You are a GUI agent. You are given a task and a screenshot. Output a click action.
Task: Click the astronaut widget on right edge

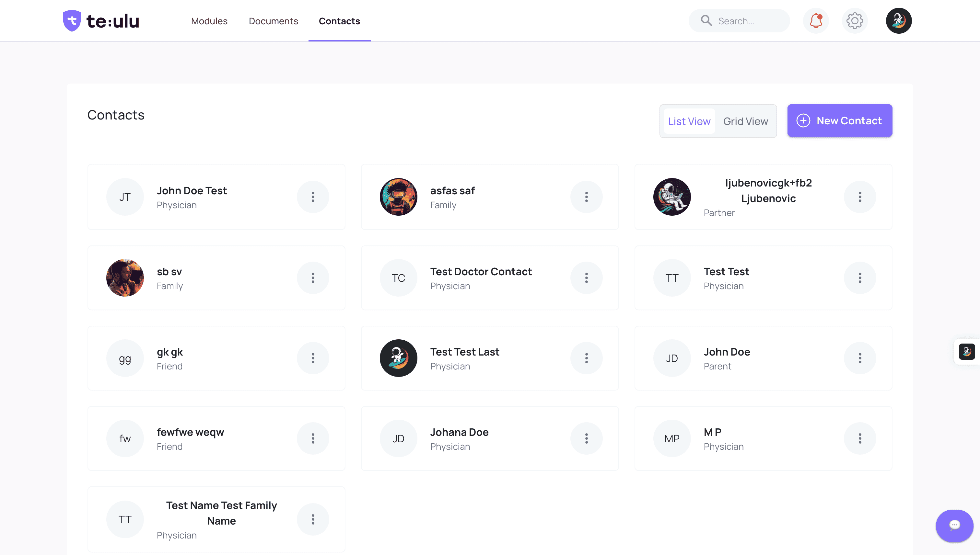click(967, 352)
